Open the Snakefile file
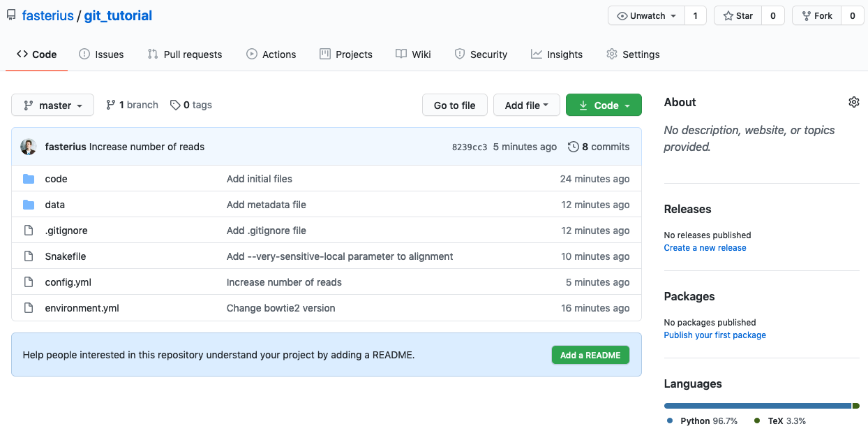Viewport: 868px width, 431px height. 66,256
